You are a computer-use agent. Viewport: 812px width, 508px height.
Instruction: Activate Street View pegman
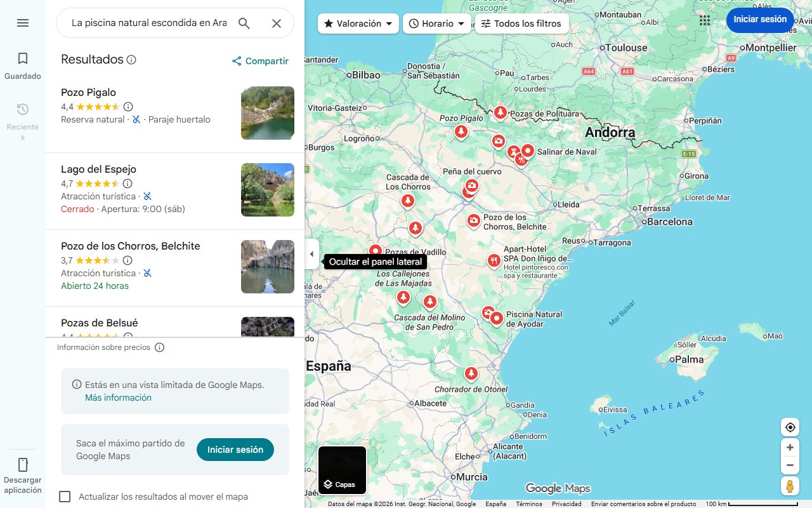tap(790, 486)
